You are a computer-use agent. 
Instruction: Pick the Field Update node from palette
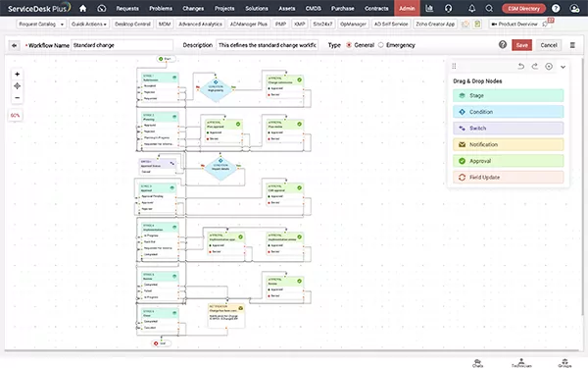pyautogui.click(x=508, y=178)
